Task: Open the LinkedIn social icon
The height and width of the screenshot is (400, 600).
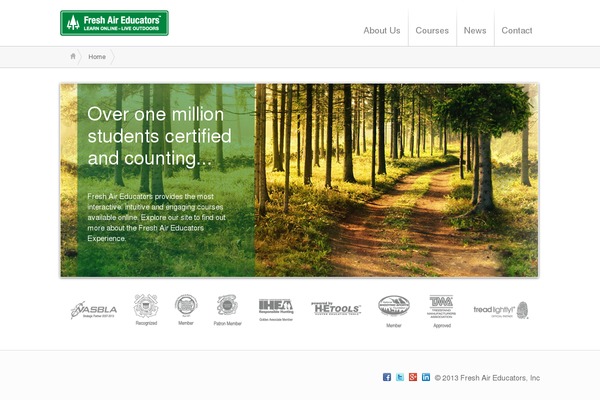Action: coord(426,377)
